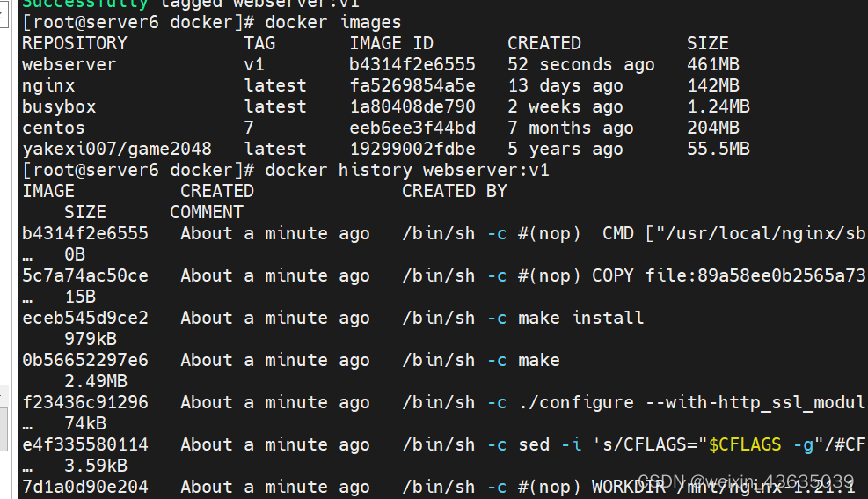Click the busybox repository name
Image resolution: width=868 pixels, height=499 pixels.
[x=59, y=106]
